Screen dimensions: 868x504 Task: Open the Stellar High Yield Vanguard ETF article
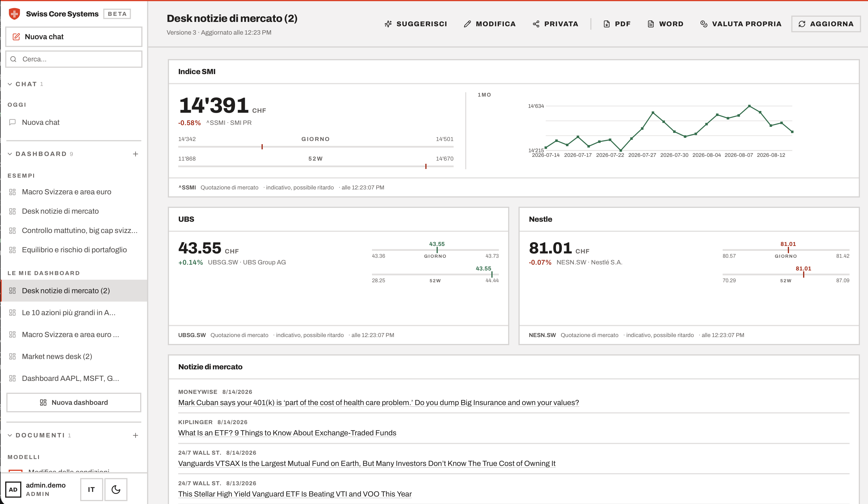pyautogui.click(x=295, y=494)
